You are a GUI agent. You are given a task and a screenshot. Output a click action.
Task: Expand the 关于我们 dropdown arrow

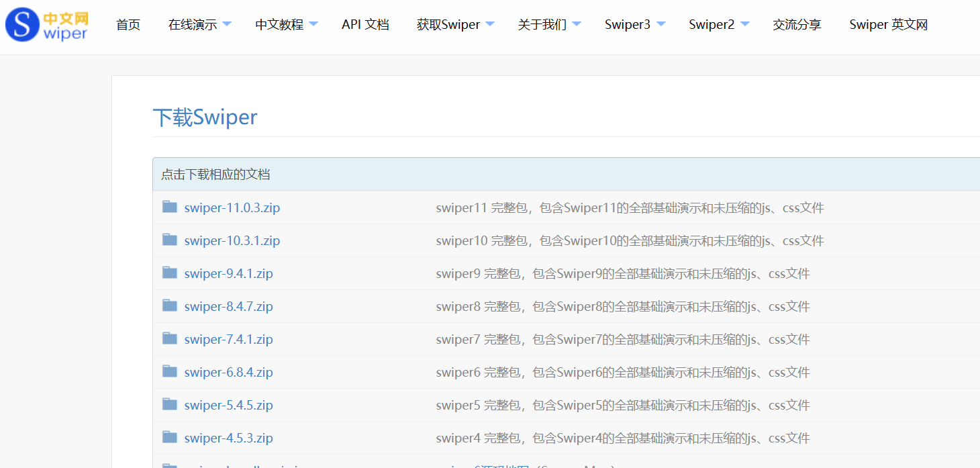coord(577,24)
